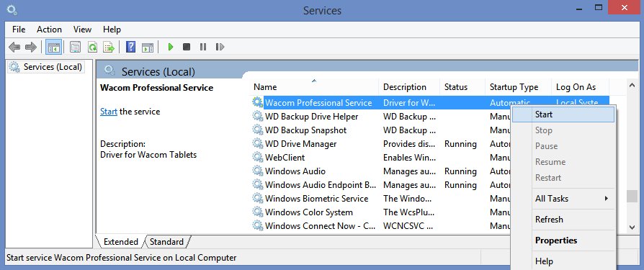Toggle Show/Hide Console Tree icon

[54, 48]
